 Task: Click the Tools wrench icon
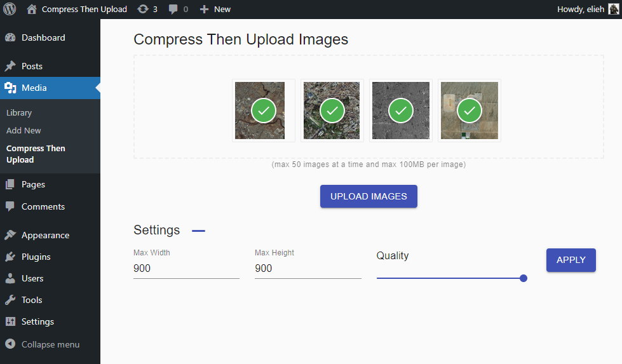(10, 300)
